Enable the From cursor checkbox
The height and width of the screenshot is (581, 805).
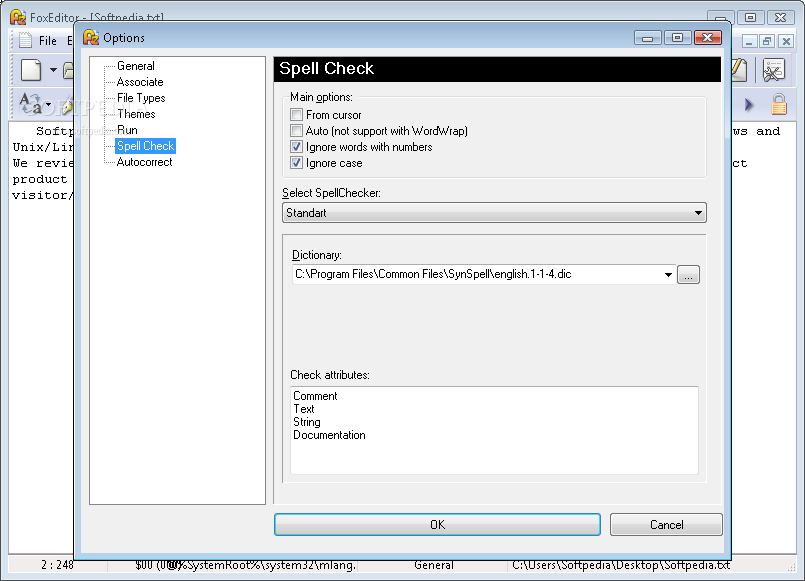point(296,114)
